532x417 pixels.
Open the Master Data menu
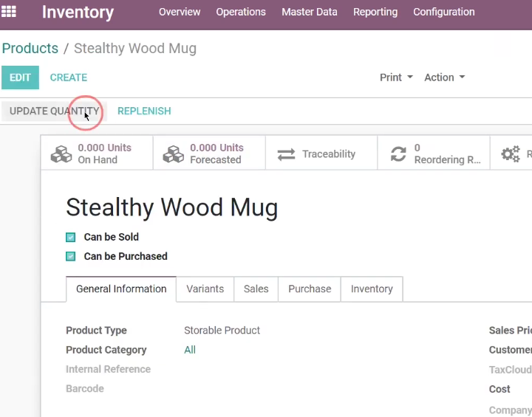click(310, 12)
